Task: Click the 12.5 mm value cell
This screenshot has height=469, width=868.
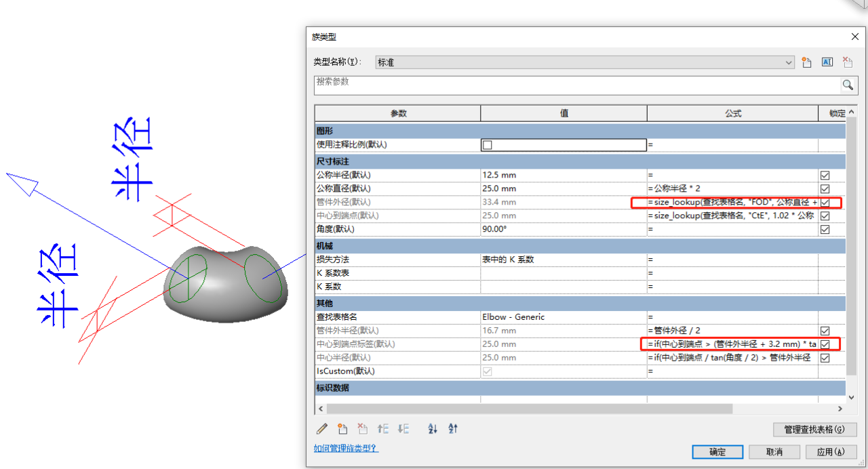Action: click(564, 175)
